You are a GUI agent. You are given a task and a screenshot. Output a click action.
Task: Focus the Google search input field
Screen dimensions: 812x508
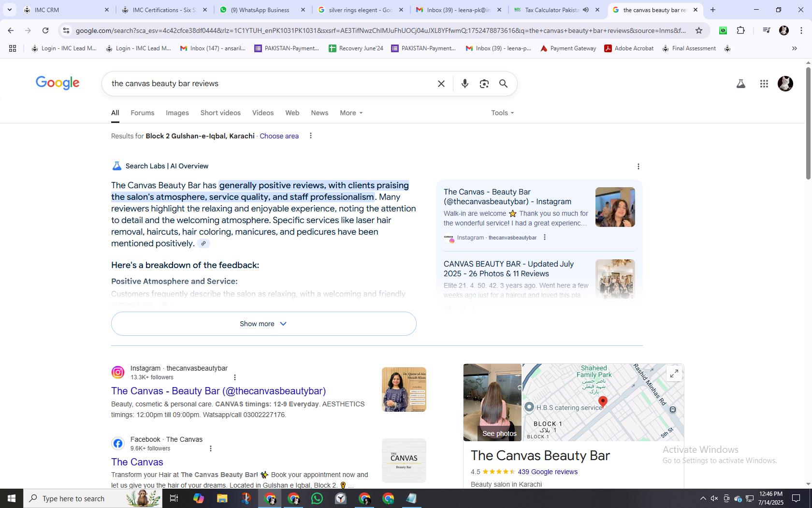point(271,84)
